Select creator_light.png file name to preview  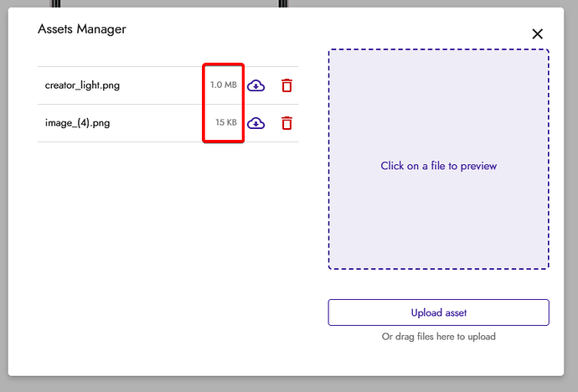[82, 85]
